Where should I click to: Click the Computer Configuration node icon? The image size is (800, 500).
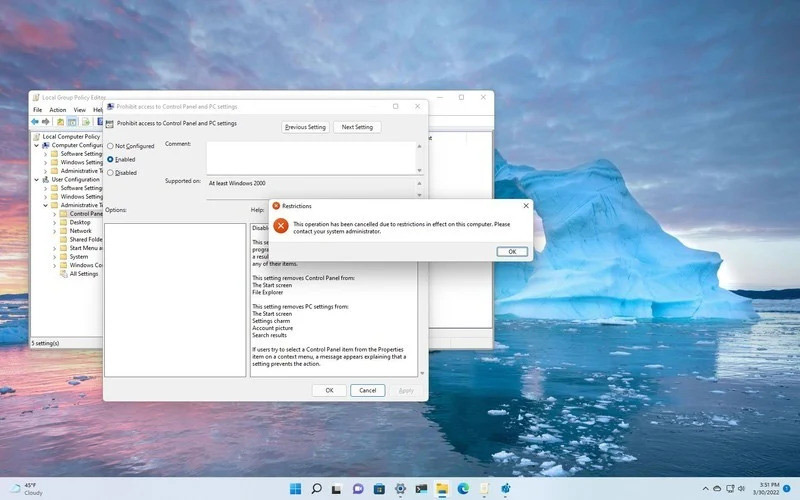[46, 145]
